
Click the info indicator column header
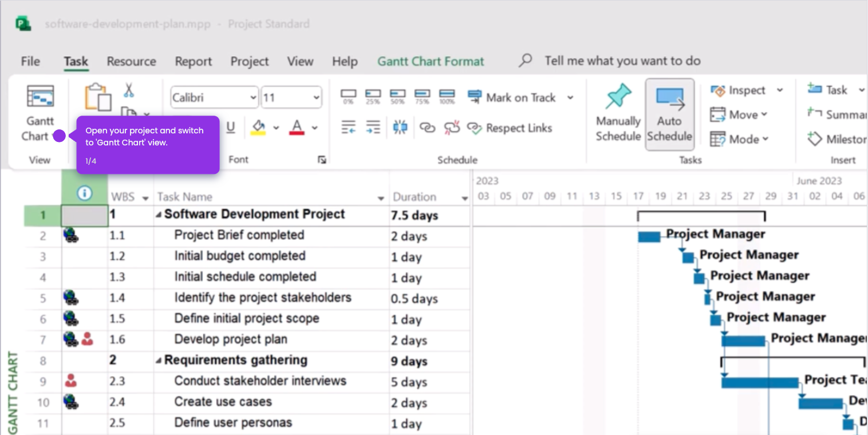[x=84, y=193]
